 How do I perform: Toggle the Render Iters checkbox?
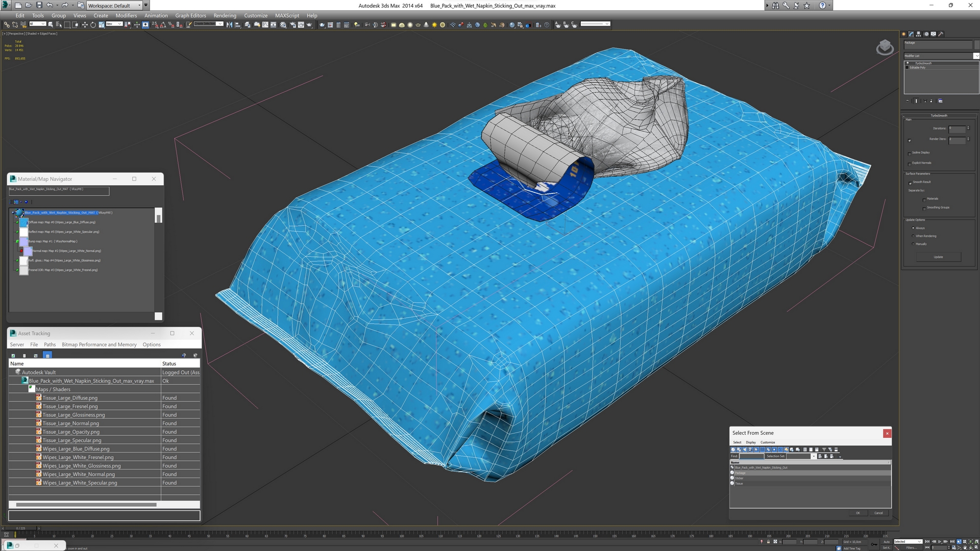point(910,140)
